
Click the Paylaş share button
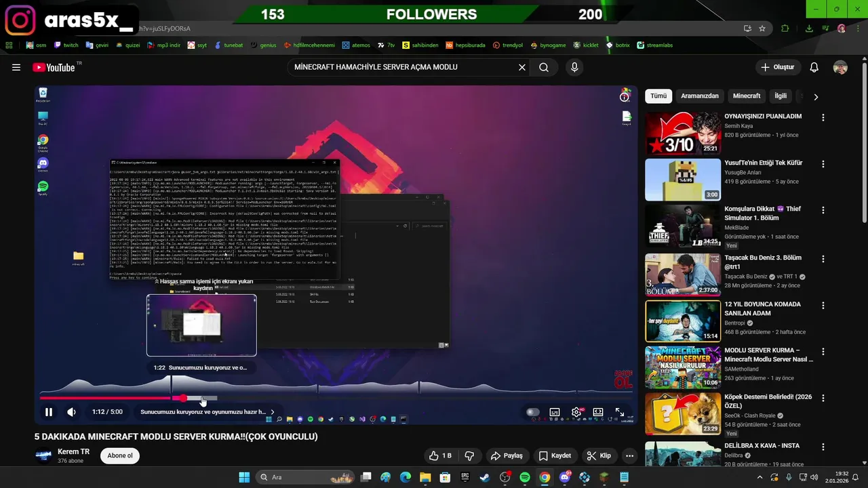507,455
